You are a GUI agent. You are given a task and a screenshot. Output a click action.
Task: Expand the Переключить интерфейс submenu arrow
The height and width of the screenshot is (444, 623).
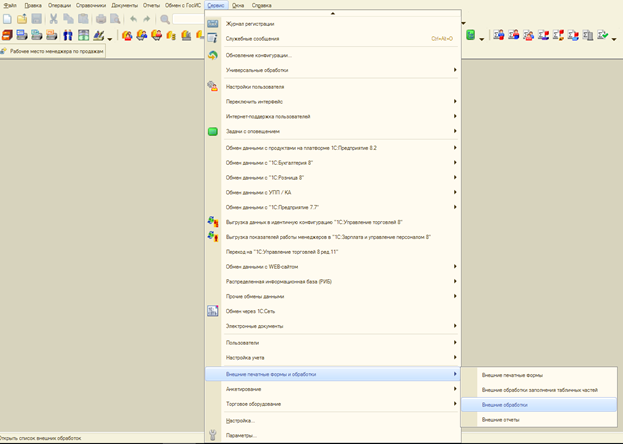(455, 101)
